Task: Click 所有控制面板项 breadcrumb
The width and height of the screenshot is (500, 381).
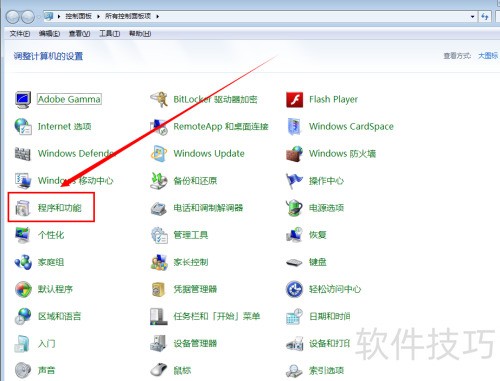Action: coord(128,16)
